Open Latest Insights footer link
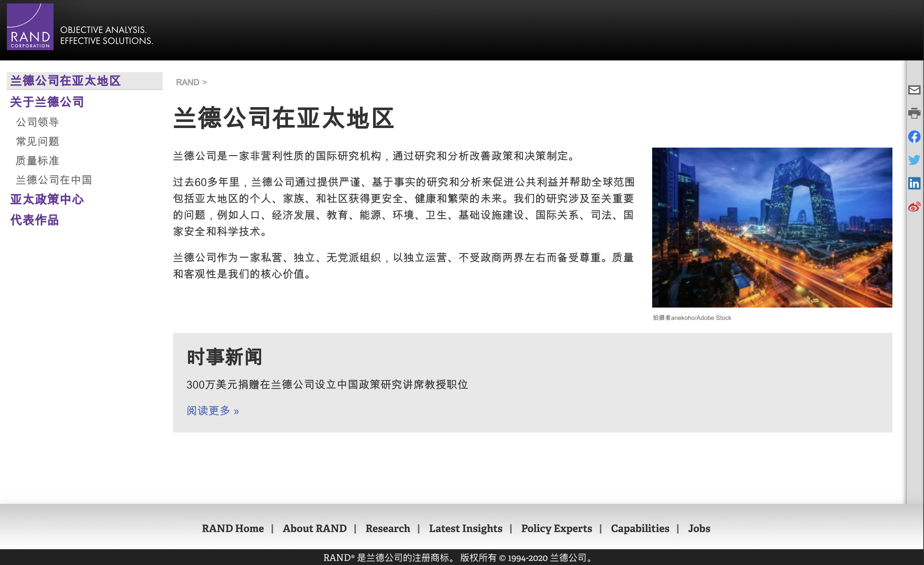924x565 pixels. [466, 528]
